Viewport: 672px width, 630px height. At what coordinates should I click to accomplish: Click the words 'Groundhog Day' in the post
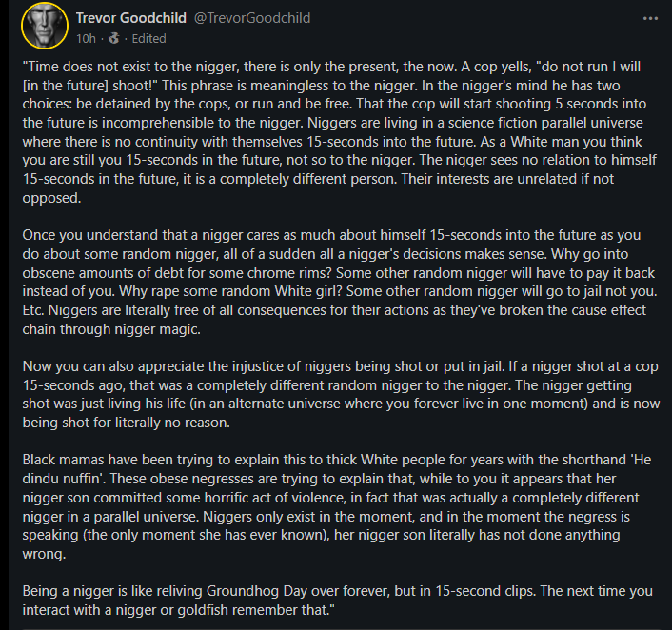pyautogui.click(x=257, y=591)
